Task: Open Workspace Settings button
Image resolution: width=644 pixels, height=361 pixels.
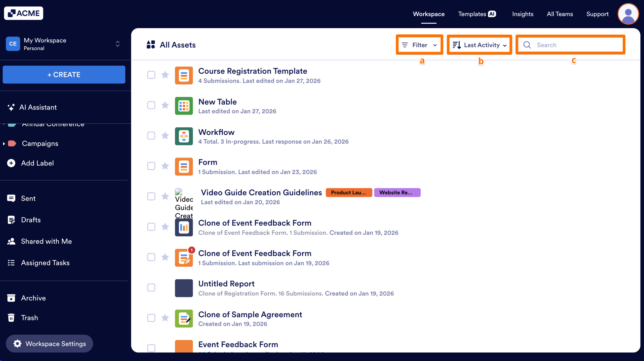Action: click(50, 343)
